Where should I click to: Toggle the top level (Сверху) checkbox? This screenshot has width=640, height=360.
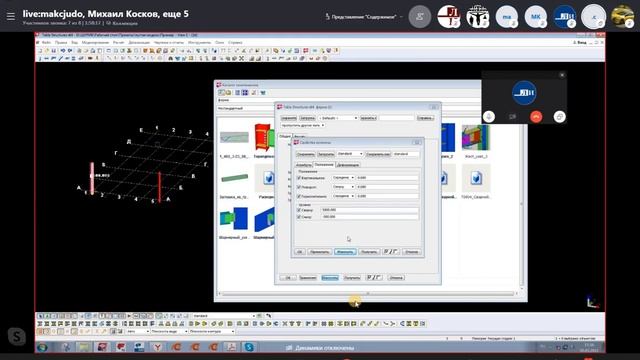(299, 210)
